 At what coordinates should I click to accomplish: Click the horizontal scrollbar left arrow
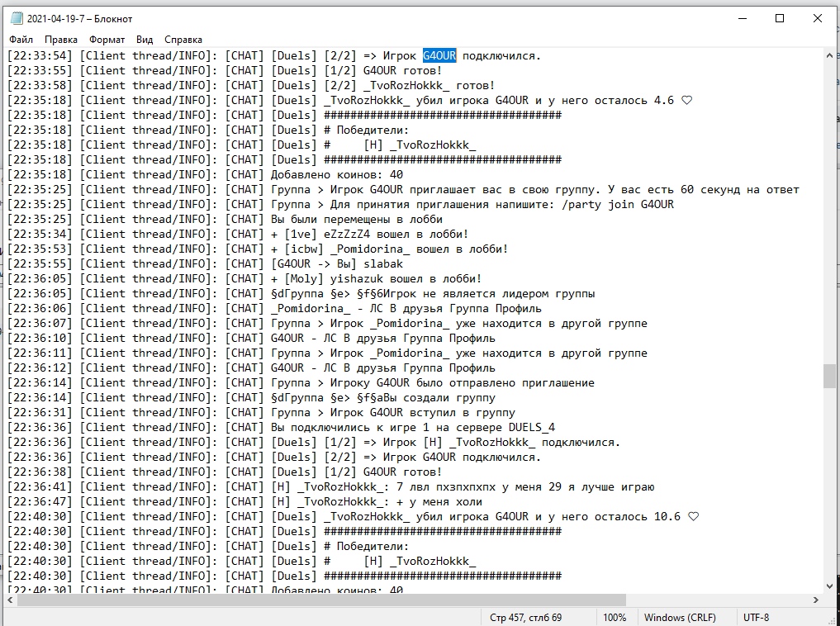click(11, 600)
